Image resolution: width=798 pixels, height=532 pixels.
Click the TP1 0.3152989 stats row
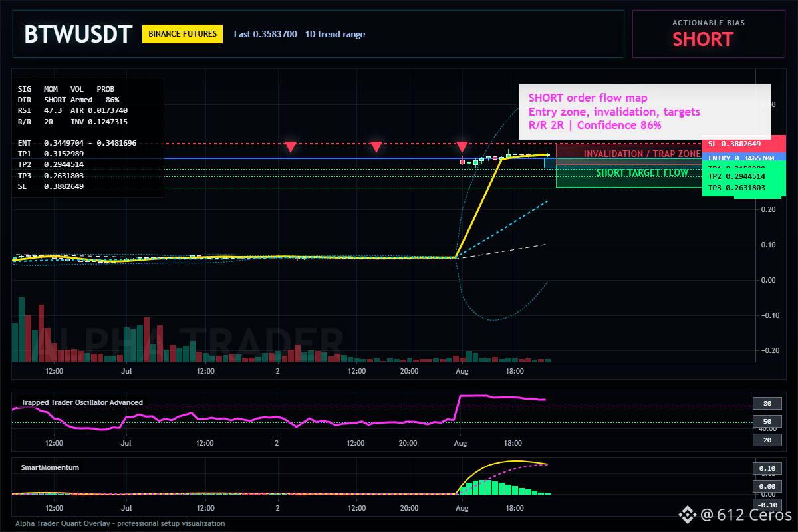coord(51,154)
